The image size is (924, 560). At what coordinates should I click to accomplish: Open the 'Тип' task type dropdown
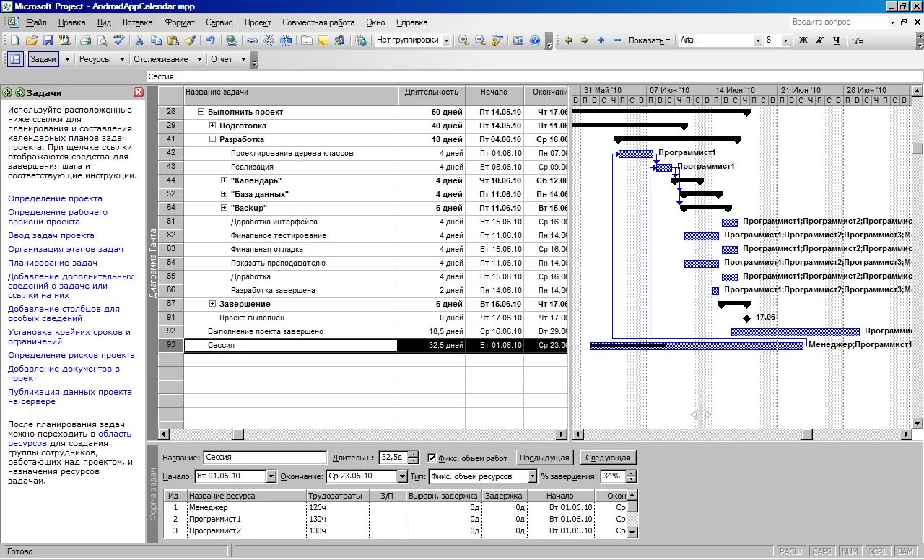click(x=533, y=476)
